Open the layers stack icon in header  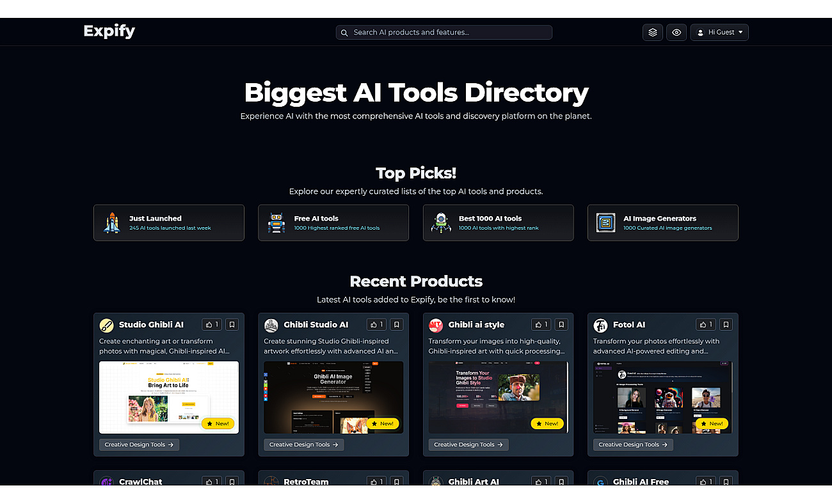653,33
